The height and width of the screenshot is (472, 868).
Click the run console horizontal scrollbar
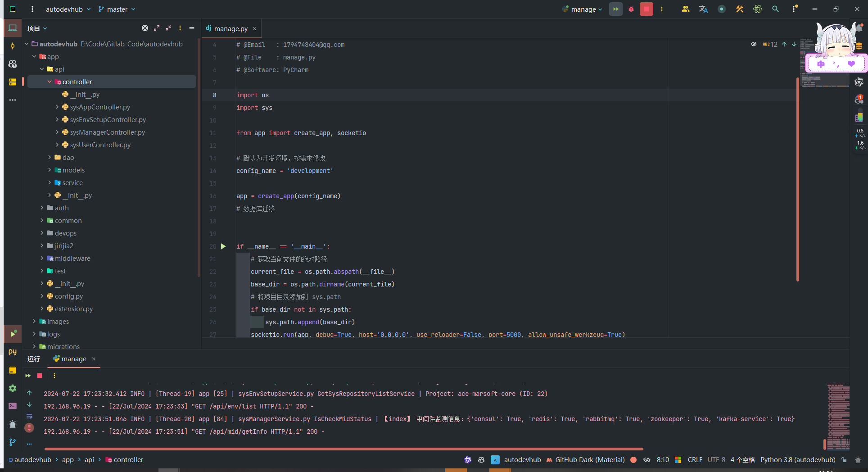[344, 449]
